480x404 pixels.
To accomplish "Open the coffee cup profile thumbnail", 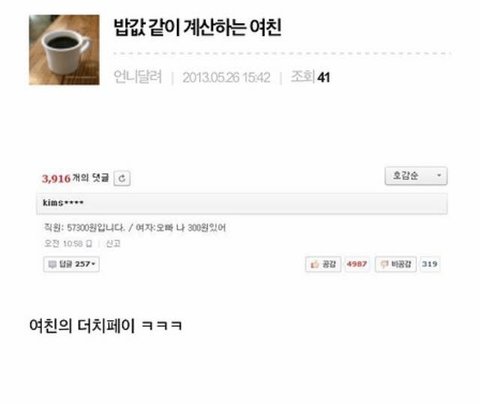I will pos(64,50).
